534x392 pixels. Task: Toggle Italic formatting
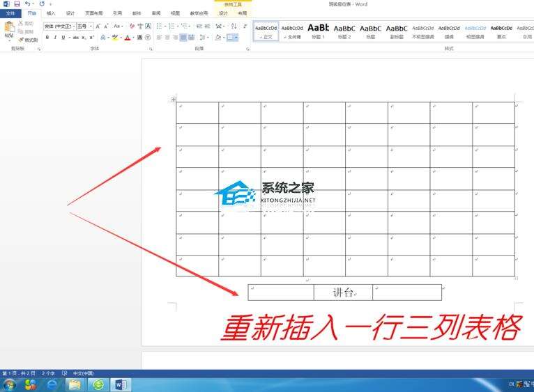pos(55,38)
